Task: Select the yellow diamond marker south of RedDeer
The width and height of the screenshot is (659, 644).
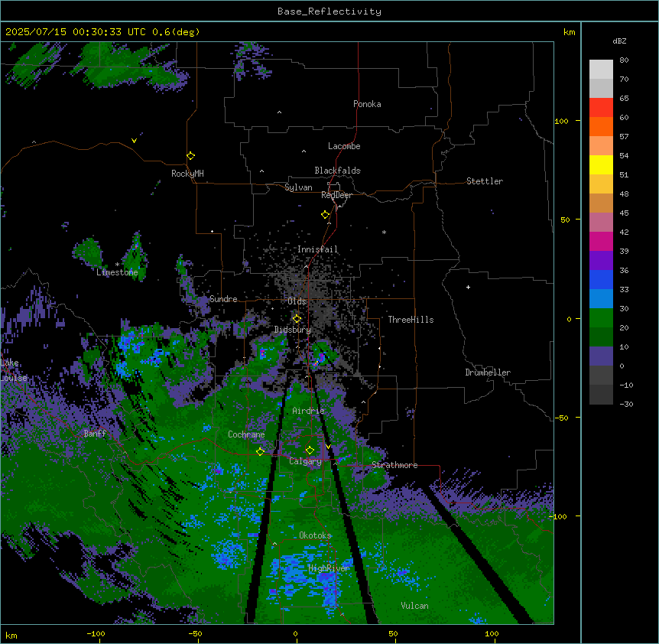Action: point(326,215)
